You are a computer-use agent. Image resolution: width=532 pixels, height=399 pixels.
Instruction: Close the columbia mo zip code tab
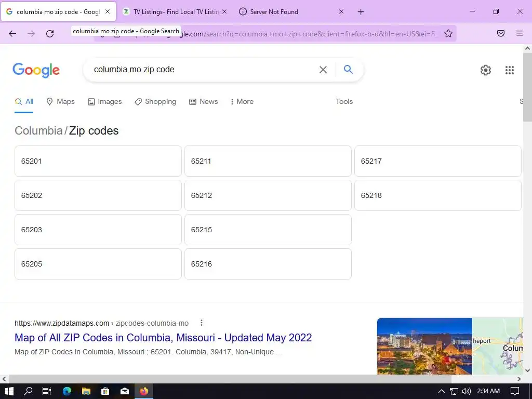point(108,11)
